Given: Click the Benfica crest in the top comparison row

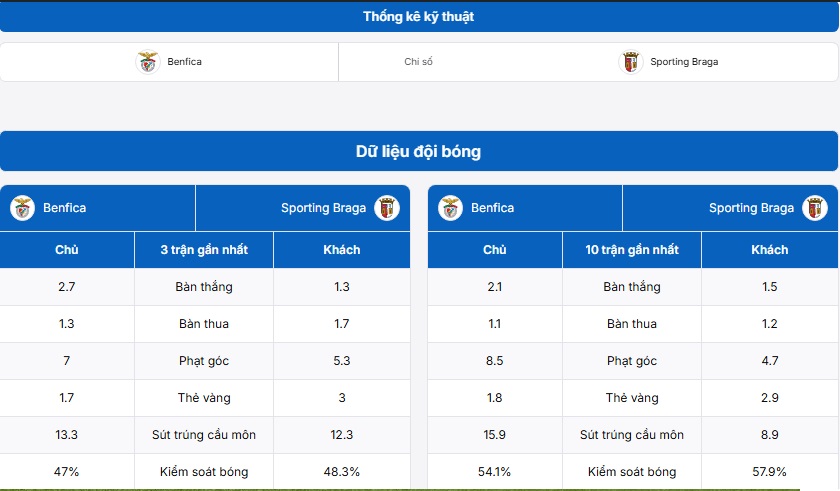Looking at the screenshot, I should [148, 62].
